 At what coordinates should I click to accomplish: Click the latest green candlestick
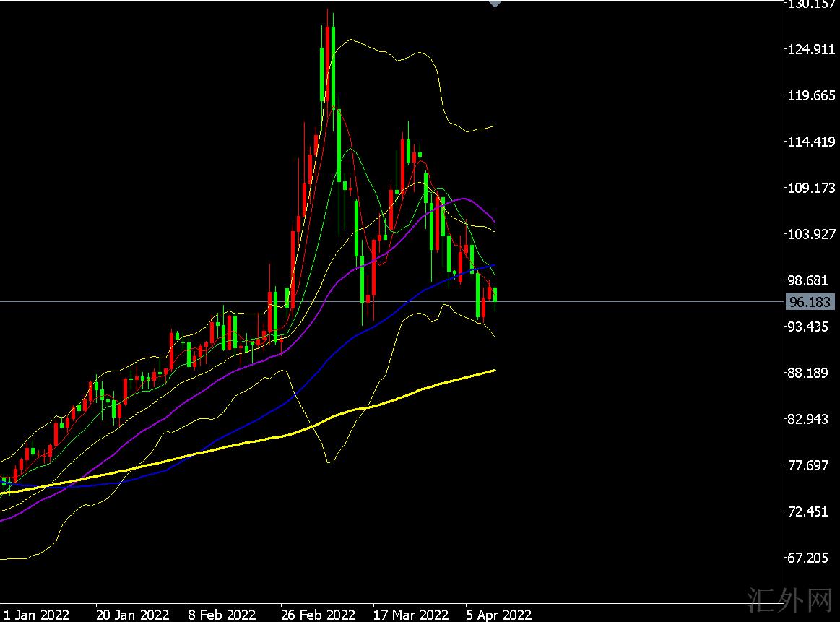point(495,294)
